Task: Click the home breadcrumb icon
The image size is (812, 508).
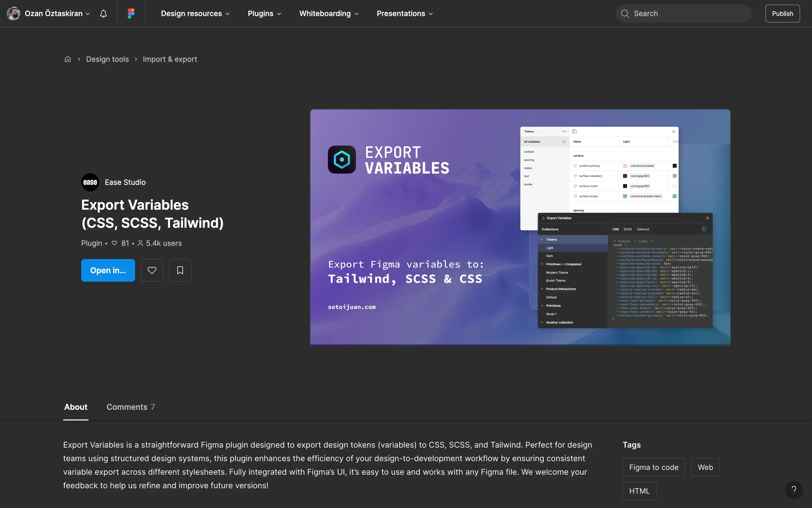Action: [x=67, y=59]
